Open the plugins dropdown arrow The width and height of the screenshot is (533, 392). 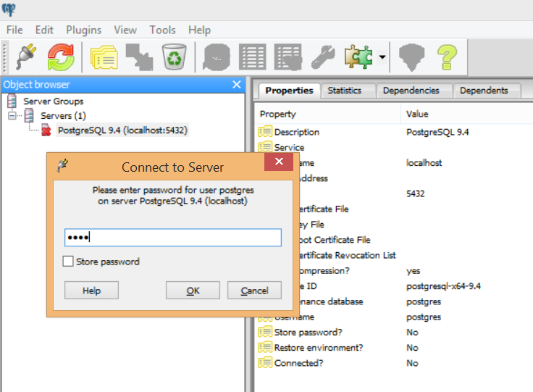(x=382, y=57)
